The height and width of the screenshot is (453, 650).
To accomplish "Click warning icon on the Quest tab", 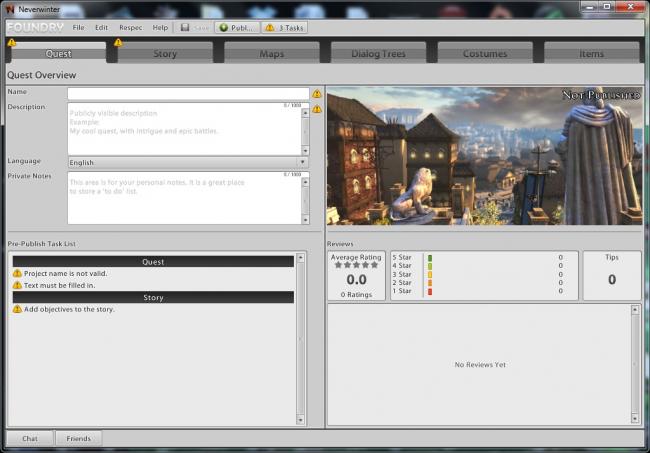I will tap(12, 42).
